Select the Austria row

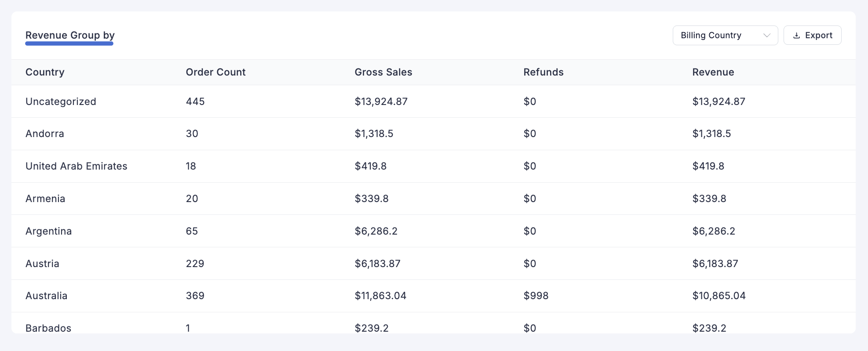pos(42,264)
